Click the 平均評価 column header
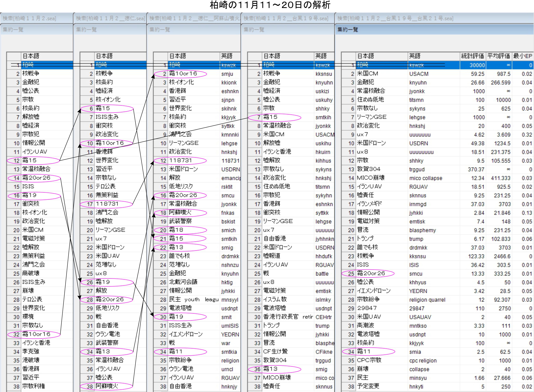Viewport: 534px width, 392px height. (x=498, y=56)
